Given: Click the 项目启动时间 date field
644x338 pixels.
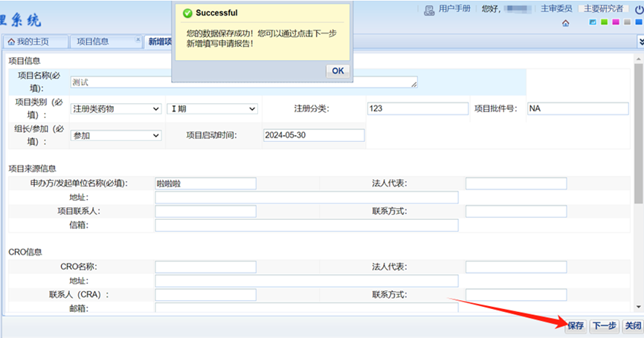Looking at the screenshot, I should (x=314, y=135).
